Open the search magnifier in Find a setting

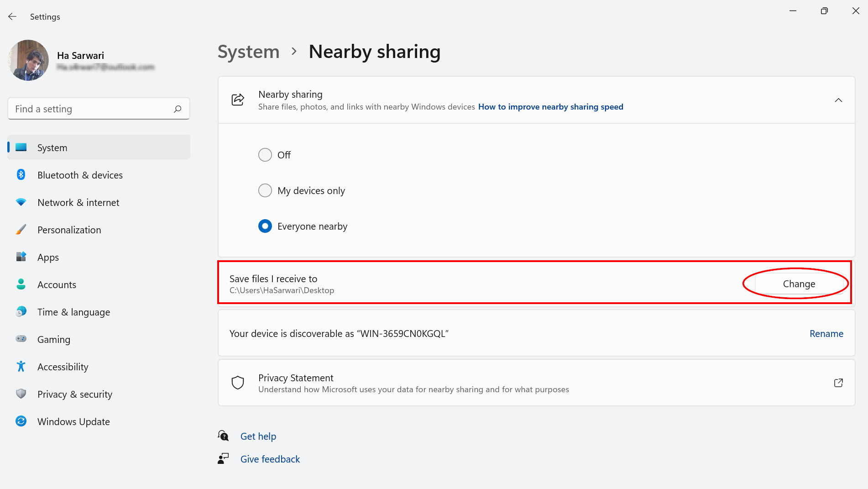(x=178, y=109)
